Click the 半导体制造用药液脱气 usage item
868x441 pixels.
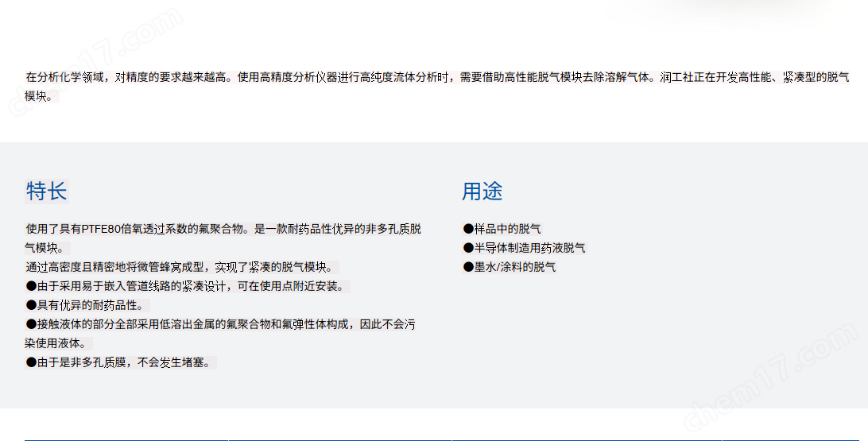529,248
